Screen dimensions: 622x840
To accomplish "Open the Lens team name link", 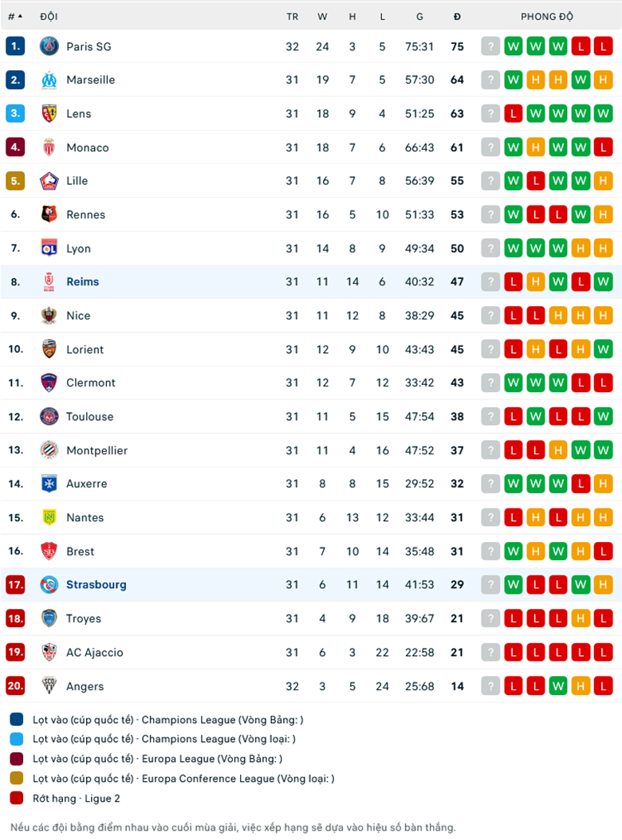I will click(x=79, y=114).
